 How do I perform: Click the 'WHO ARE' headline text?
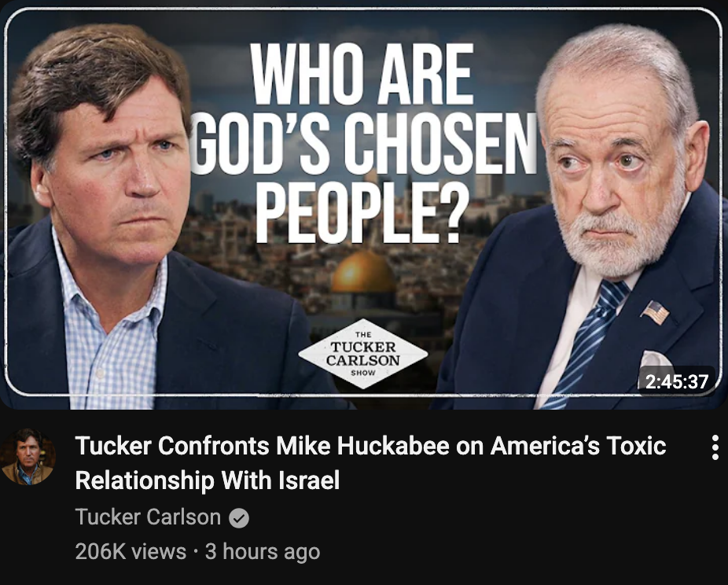coord(362,74)
